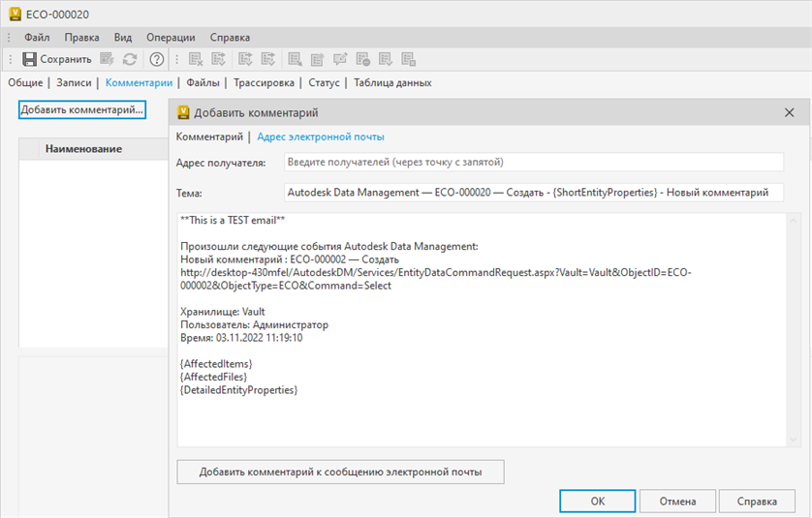The image size is (812, 518).
Task: Open the Вид menu
Action: pos(123,37)
